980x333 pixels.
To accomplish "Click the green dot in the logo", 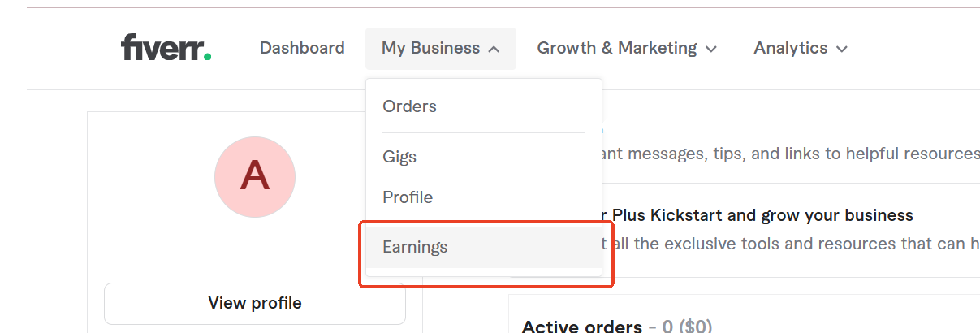I will click(x=208, y=57).
